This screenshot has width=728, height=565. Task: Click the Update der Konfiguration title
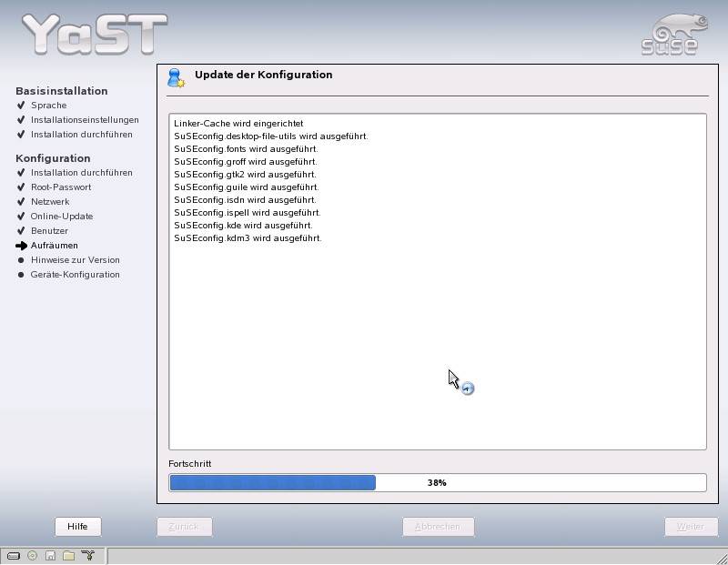coord(264,75)
